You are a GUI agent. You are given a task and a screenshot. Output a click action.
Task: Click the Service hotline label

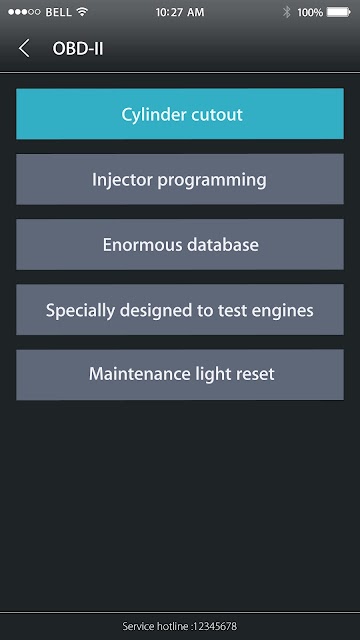point(155,626)
